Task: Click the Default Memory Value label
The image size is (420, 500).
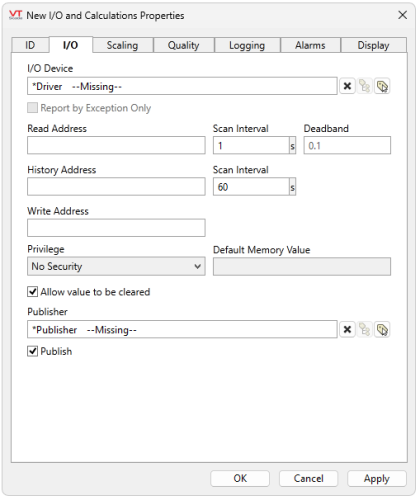Action: coord(261,250)
